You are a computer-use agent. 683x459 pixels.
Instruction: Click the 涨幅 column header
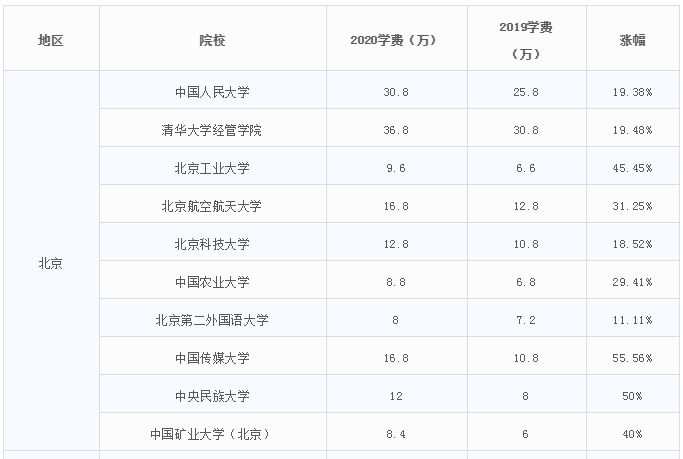[632, 40]
